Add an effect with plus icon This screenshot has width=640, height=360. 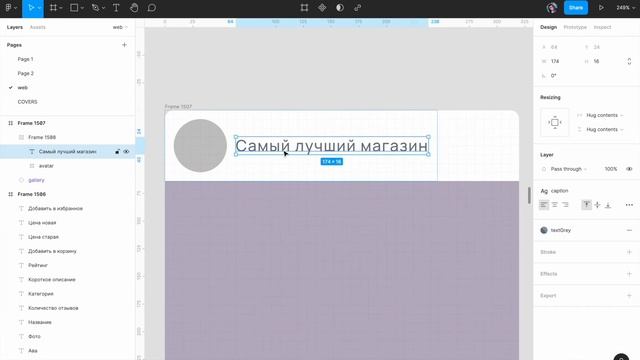point(629,274)
